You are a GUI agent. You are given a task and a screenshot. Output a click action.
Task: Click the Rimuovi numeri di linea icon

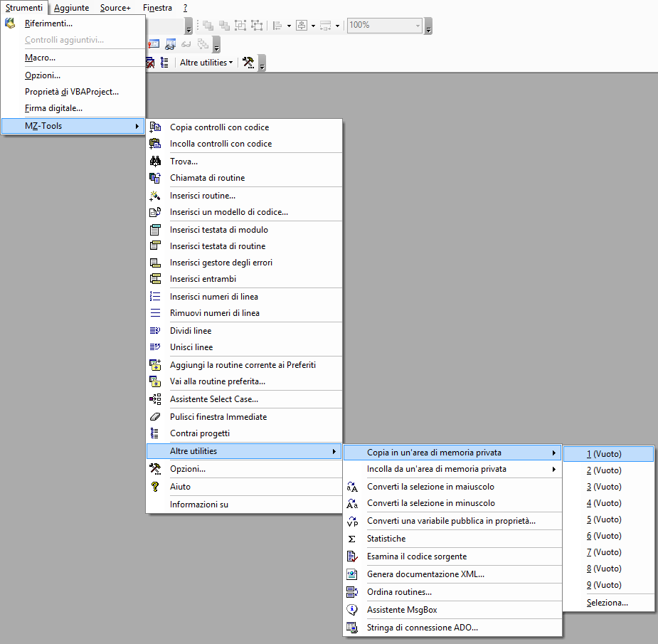click(155, 313)
